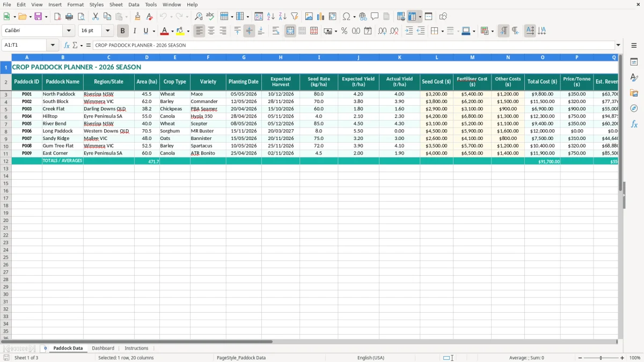Run the Spelling check icon
This screenshot has width=644, height=362.
click(x=210, y=17)
